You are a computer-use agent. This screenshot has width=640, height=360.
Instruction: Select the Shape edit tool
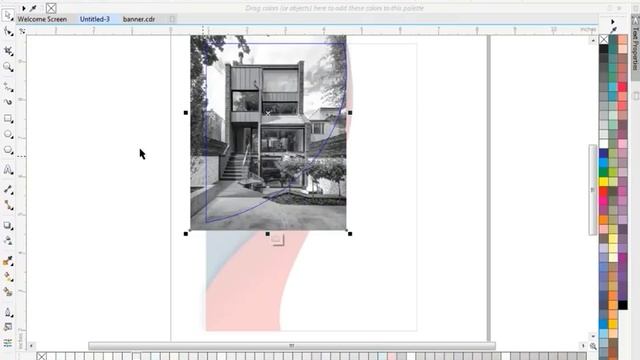[x=8, y=32]
